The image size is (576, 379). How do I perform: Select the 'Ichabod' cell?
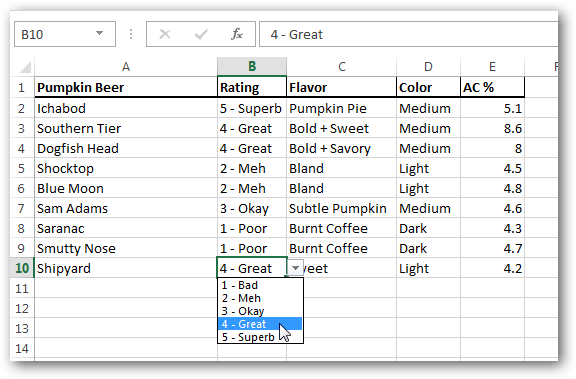click(126, 108)
